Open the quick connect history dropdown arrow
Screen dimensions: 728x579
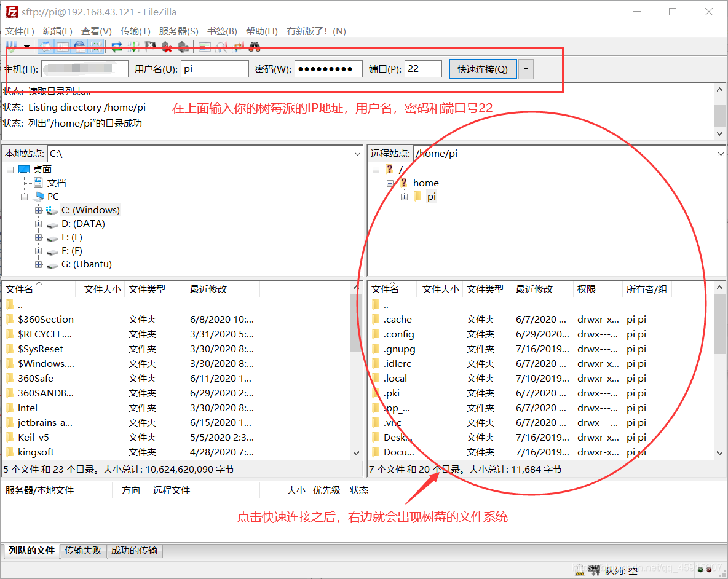click(526, 69)
